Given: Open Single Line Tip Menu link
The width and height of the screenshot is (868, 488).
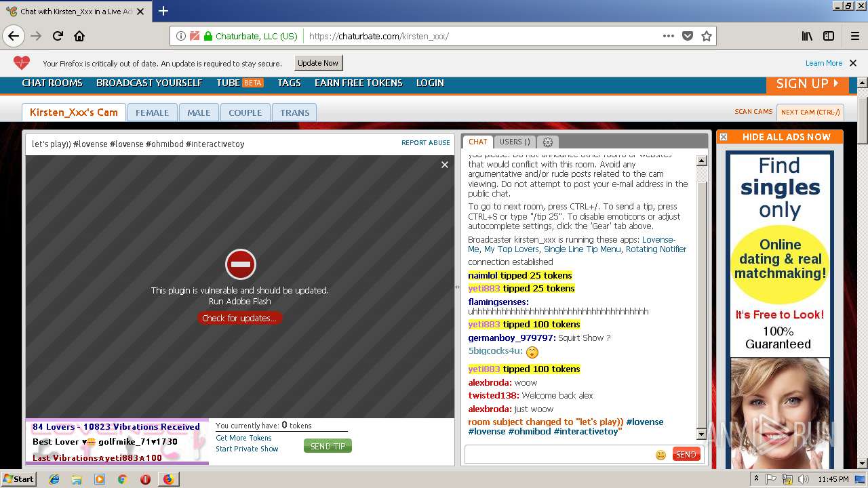Looking at the screenshot, I should click(x=583, y=249).
